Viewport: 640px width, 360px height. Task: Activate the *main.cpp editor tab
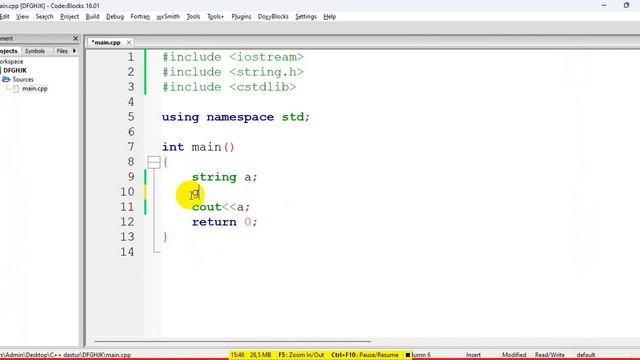tap(106, 42)
